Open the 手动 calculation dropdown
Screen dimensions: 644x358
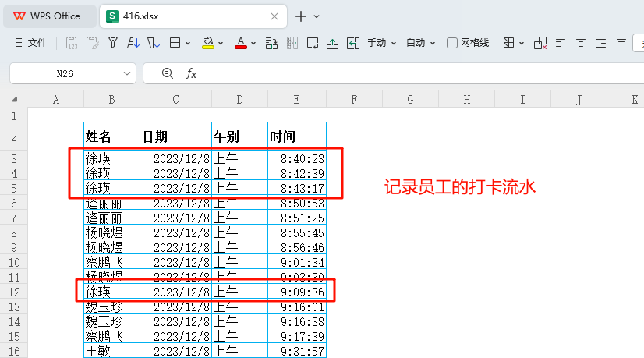(x=381, y=43)
